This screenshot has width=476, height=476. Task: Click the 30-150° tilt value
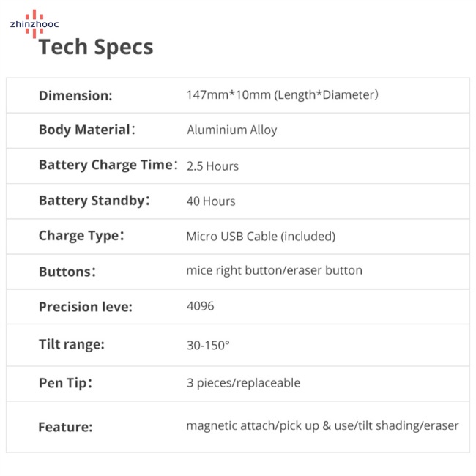208,344
